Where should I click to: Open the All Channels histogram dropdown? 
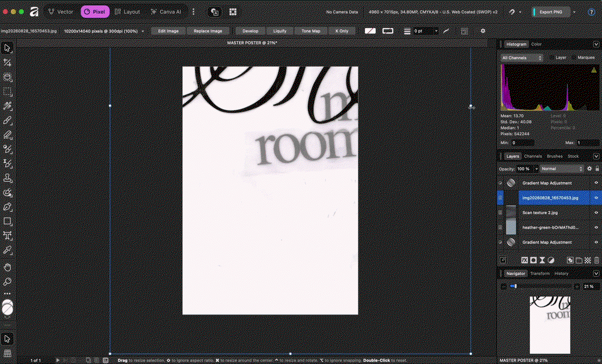521,57
